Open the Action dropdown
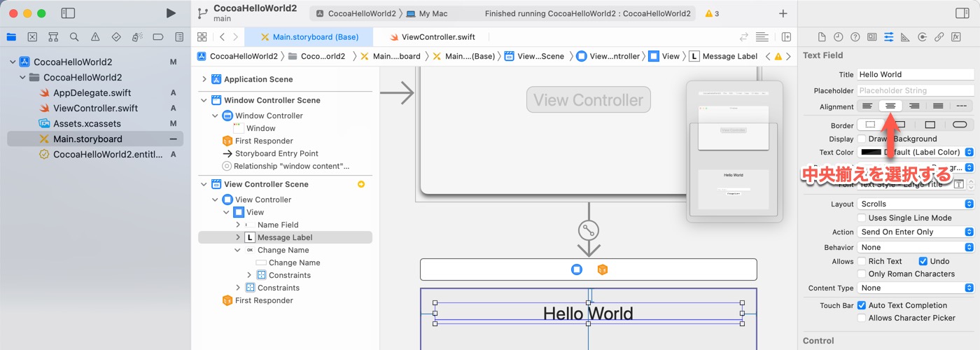Image resolution: width=980 pixels, height=350 pixels. 916,232
